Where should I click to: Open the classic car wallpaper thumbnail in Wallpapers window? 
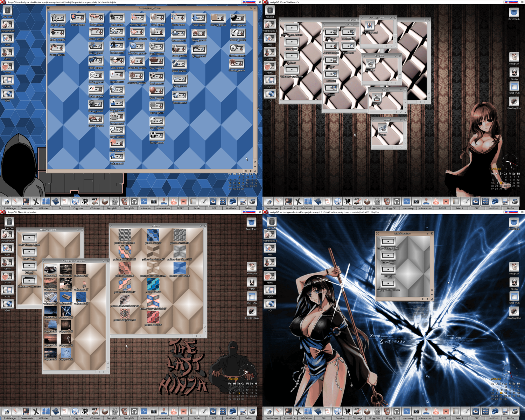coord(50,269)
